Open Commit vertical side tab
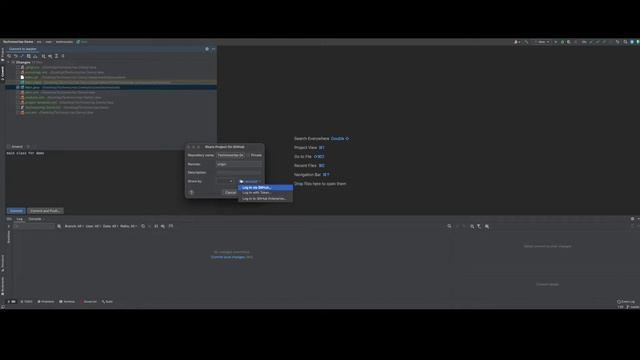Image resolution: width=640 pixels, height=360 pixels. (x=2, y=73)
